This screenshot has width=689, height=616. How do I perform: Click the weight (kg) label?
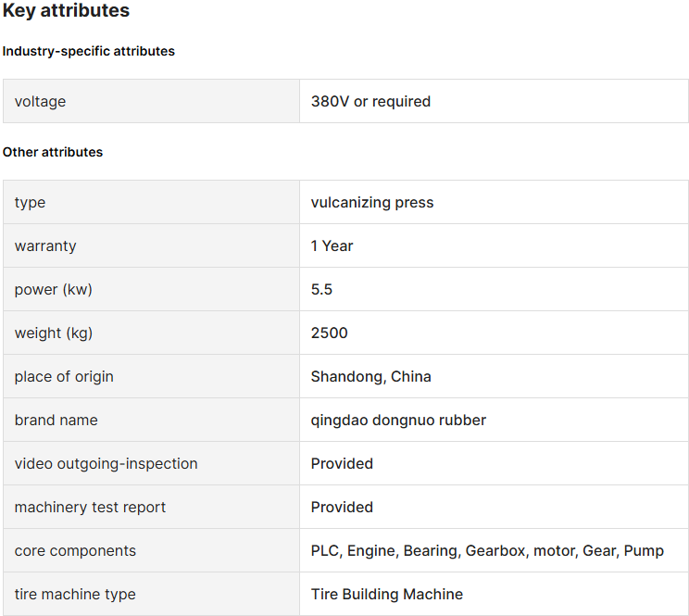[x=54, y=333]
